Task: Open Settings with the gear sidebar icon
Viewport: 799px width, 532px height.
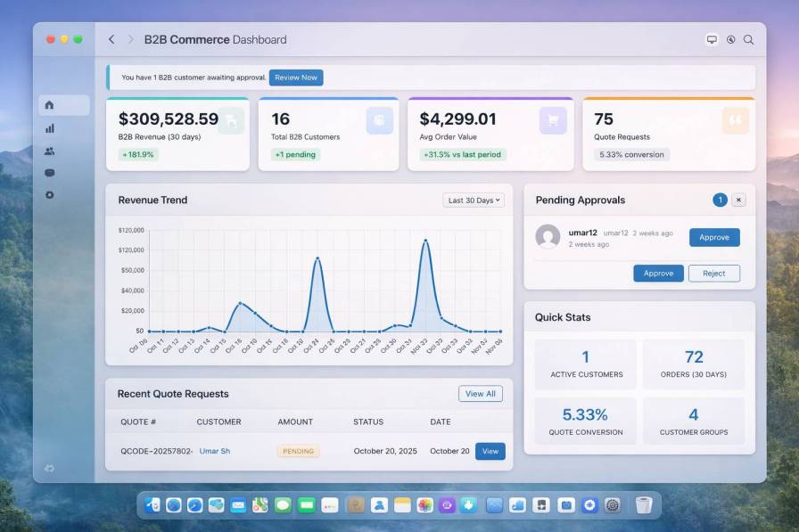Action: click(49, 195)
